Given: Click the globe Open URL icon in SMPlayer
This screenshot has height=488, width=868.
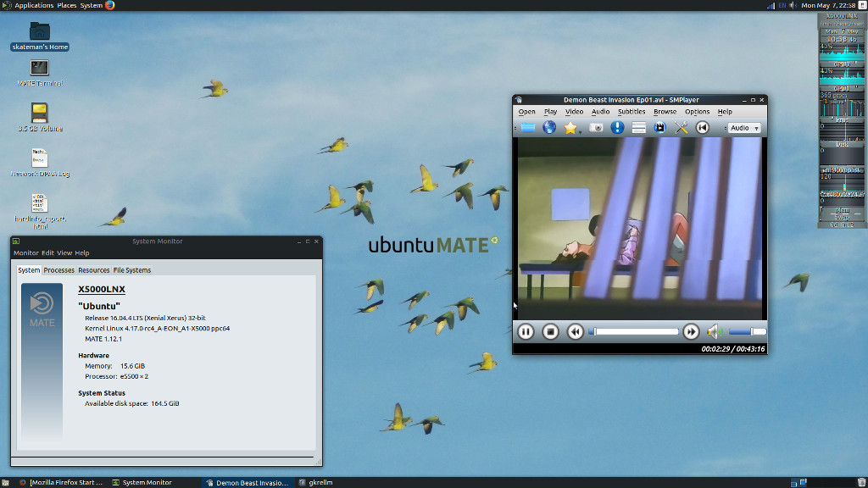Looking at the screenshot, I should [549, 128].
